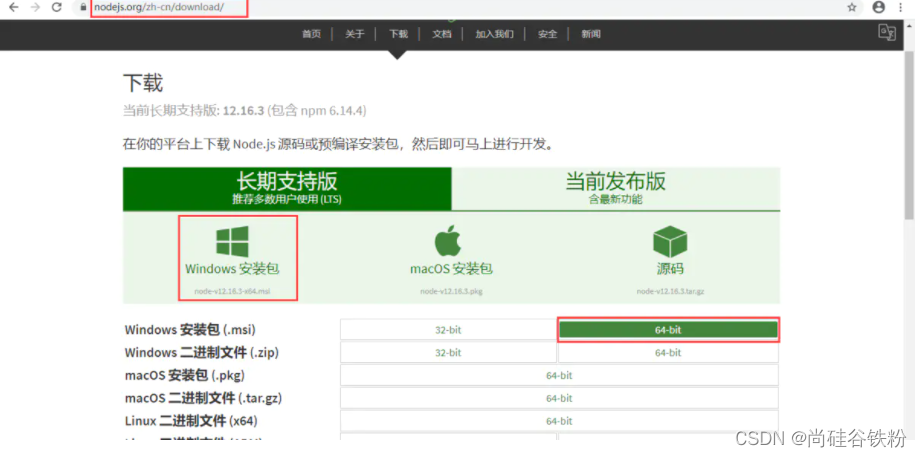The height and width of the screenshot is (457, 922).
Task: Open 安全 in the navigation bar
Action: click(547, 34)
